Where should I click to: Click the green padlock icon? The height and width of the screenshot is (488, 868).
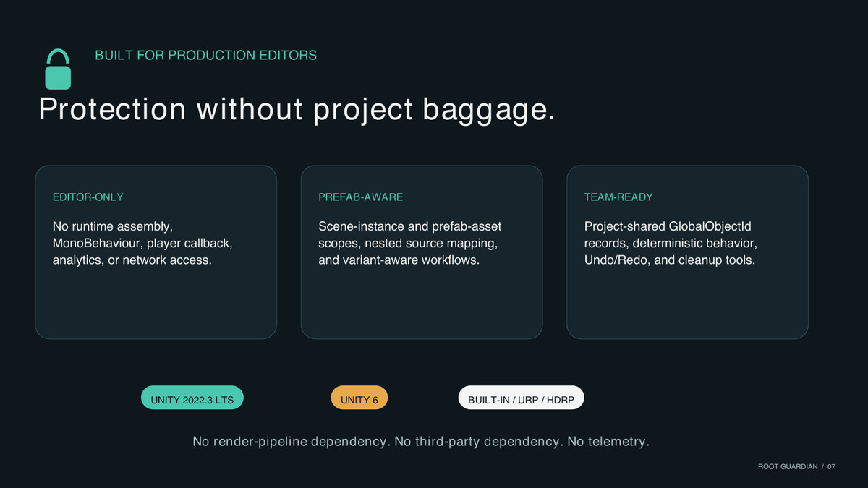point(58,69)
